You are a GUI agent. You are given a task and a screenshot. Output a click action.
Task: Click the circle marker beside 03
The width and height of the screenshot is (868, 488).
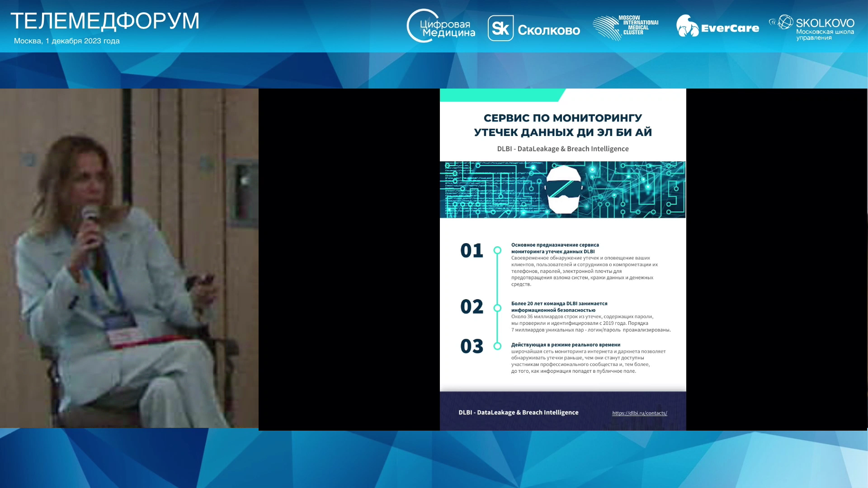[x=497, y=346]
